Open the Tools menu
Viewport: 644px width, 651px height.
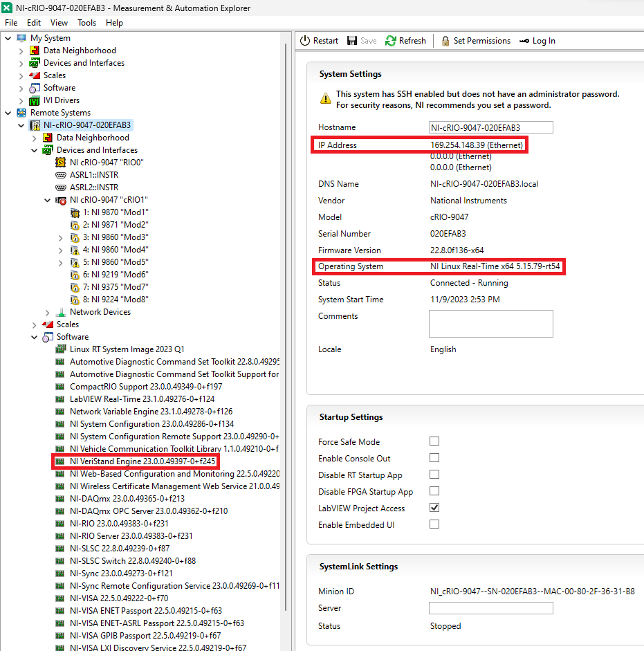(x=86, y=23)
